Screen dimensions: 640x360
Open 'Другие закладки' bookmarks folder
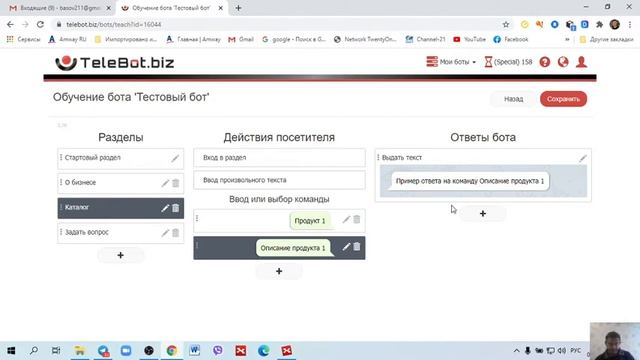coord(607,40)
